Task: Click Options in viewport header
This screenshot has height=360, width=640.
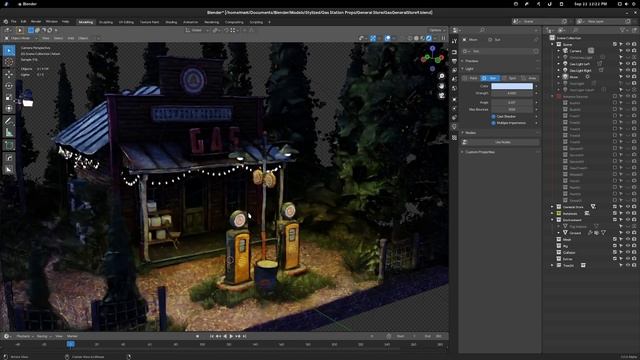Action: point(436,30)
